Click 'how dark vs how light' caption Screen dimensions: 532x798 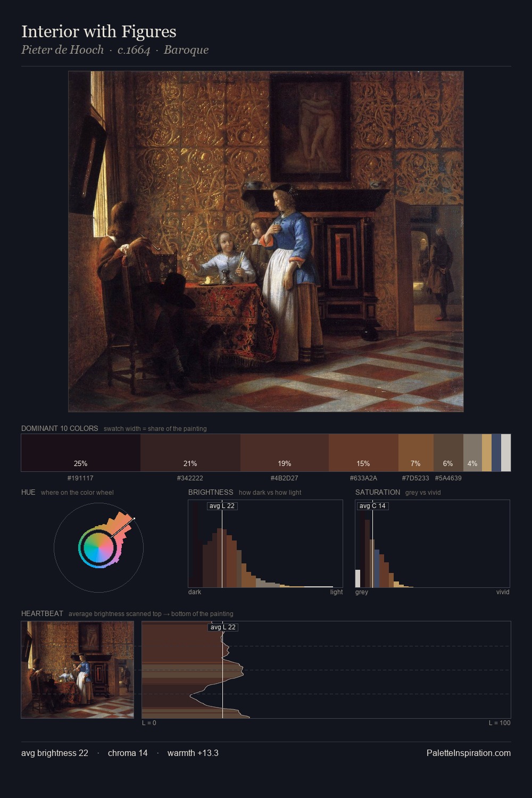(x=270, y=493)
